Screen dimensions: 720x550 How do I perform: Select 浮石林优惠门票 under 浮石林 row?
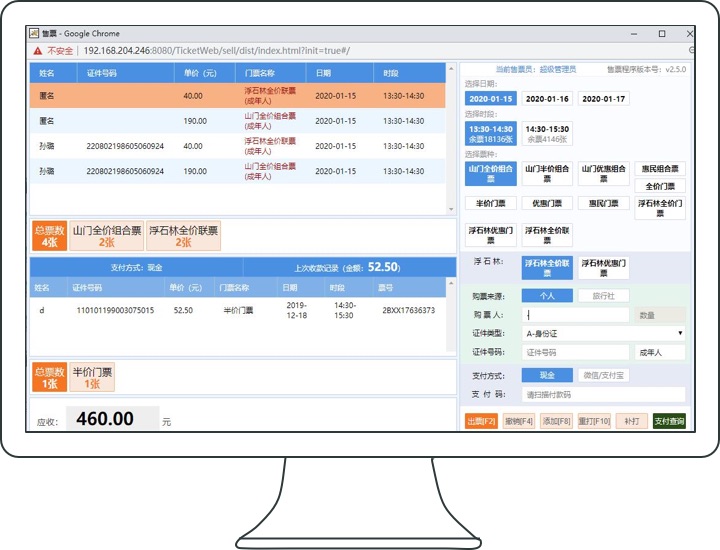point(604,267)
